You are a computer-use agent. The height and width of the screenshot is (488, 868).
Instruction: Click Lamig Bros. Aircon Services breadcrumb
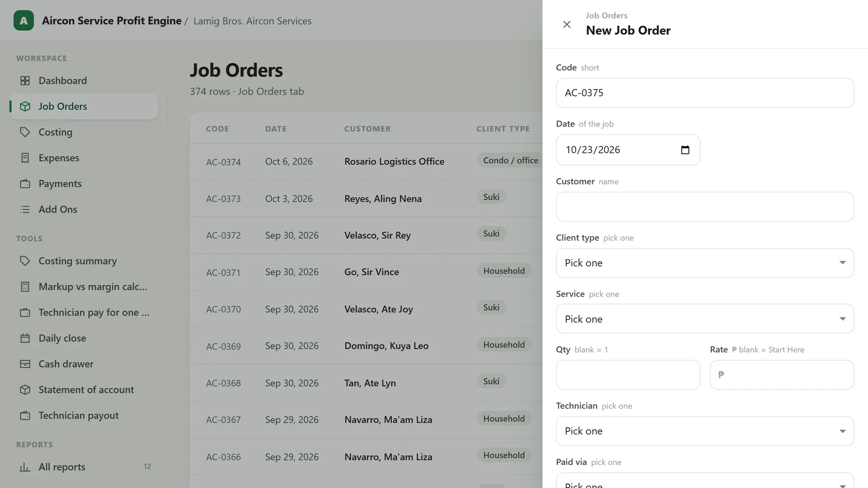[252, 21]
